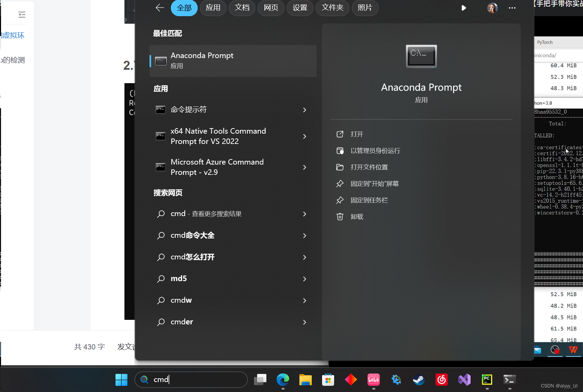Click 固定到任务栏
Viewport: 583px width, 392px height.
(x=369, y=200)
